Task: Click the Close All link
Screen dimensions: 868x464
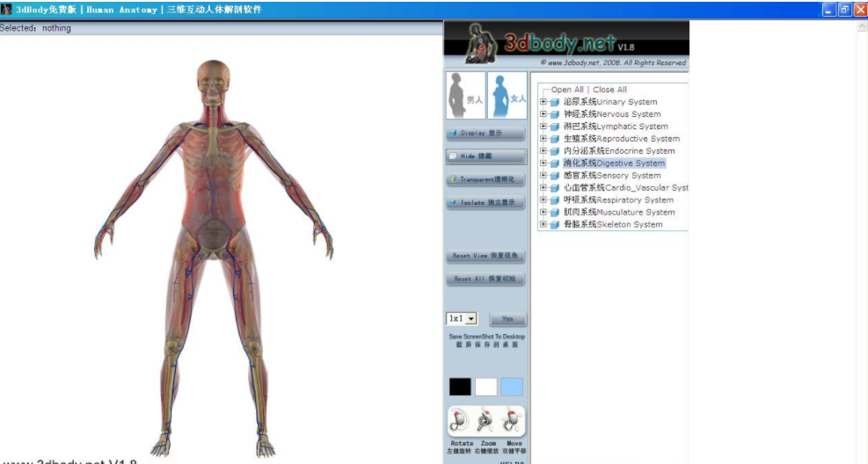Action: point(610,90)
